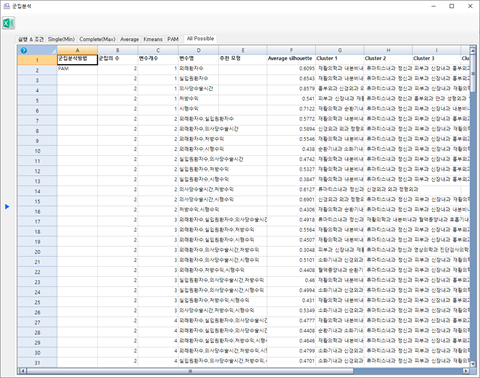Click the 'Cluster 3' header cell
The width and height of the screenshot is (480, 378).
436,59
